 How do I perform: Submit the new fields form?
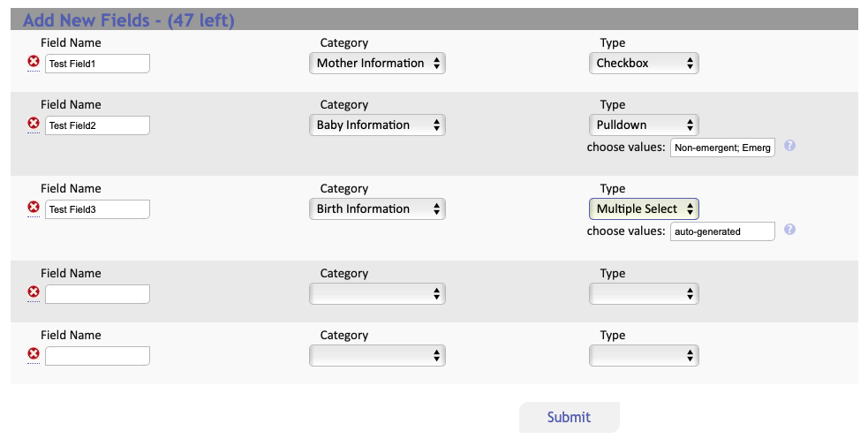tap(569, 417)
